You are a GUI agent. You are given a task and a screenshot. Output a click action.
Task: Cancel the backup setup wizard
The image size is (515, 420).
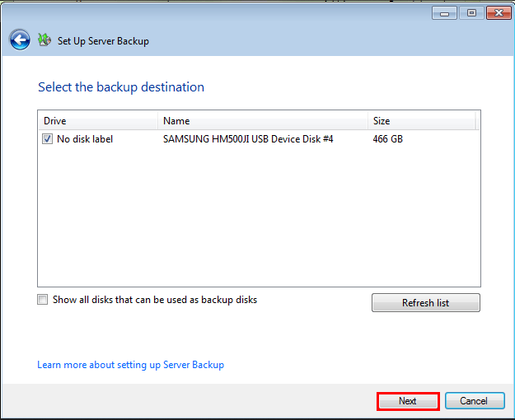click(475, 401)
